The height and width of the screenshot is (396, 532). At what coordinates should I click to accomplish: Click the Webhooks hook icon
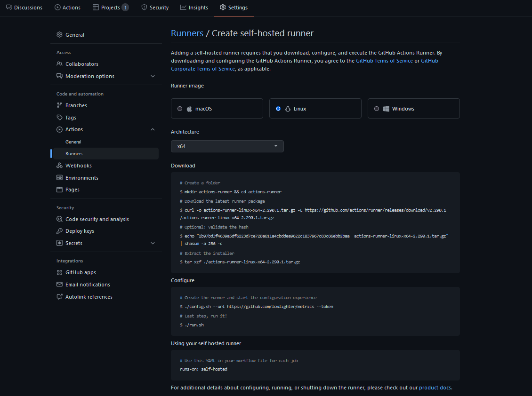click(60, 165)
